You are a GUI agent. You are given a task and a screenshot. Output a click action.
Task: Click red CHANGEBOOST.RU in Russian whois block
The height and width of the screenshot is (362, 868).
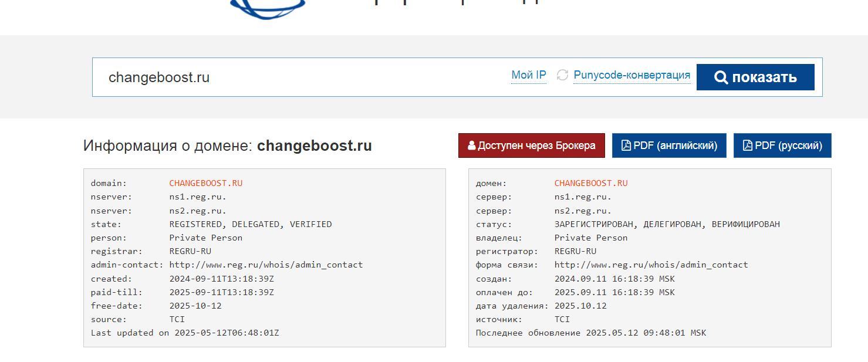591,183
